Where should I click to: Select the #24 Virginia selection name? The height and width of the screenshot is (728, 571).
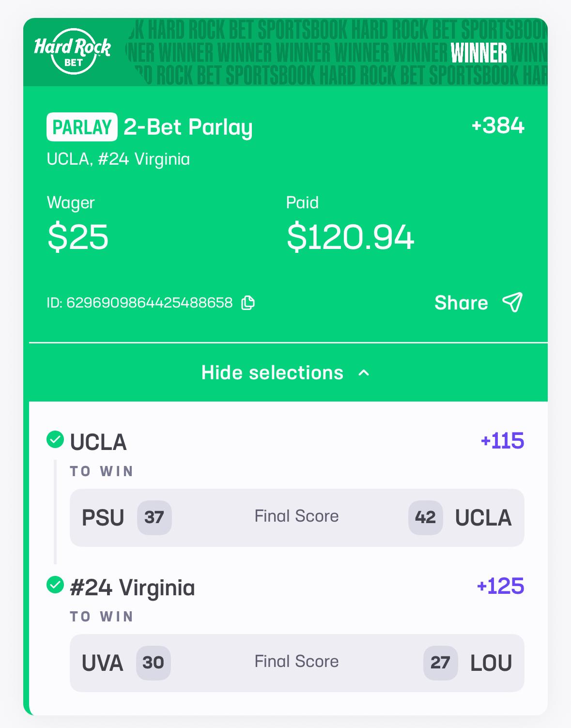[132, 587]
